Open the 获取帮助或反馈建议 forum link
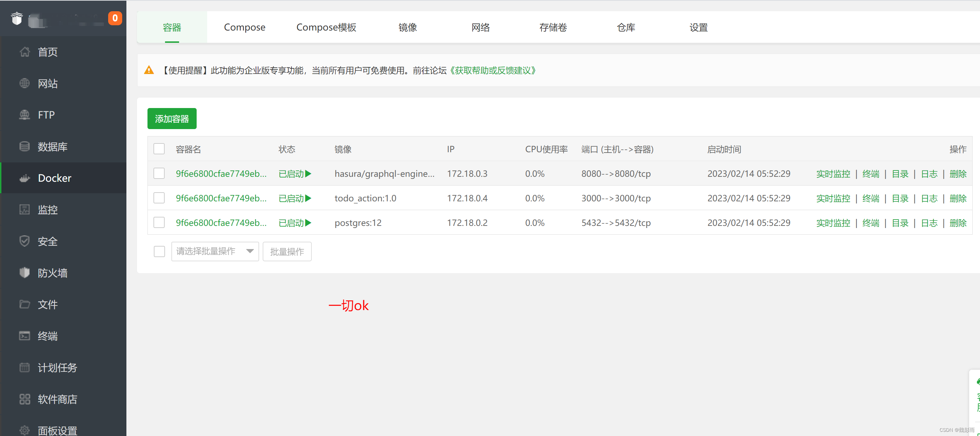The width and height of the screenshot is (980, 436). pyautogui.click(x=493, y=70)
